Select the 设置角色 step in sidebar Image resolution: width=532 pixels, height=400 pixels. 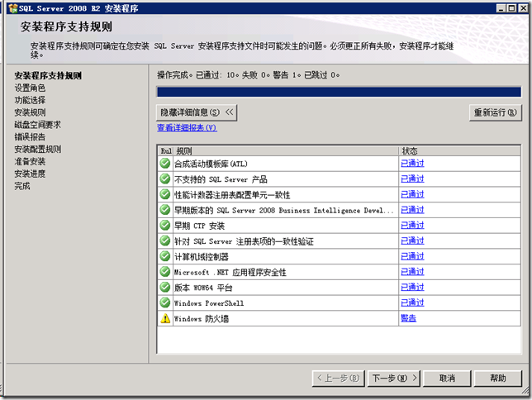click(x=30, y=88)
